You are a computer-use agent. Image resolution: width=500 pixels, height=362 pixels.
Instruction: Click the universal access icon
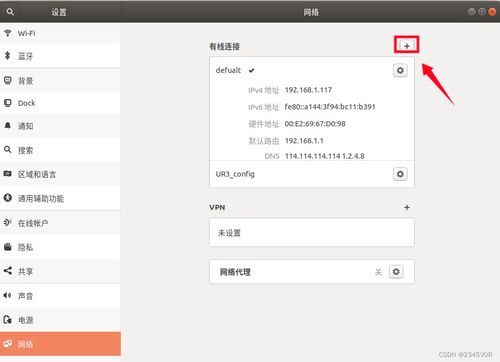coord(7,198)
